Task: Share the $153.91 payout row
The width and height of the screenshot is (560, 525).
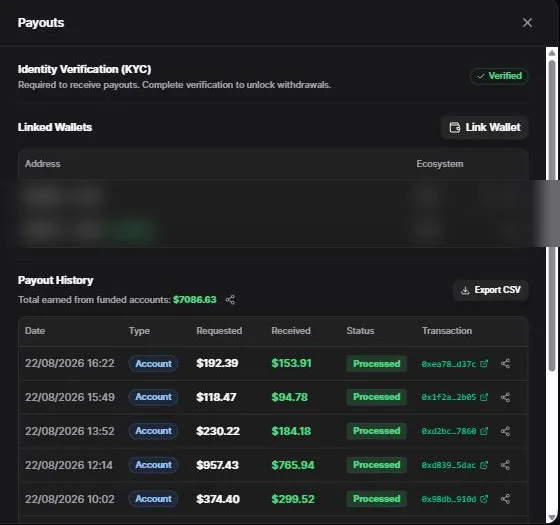Action: [505, 364]
